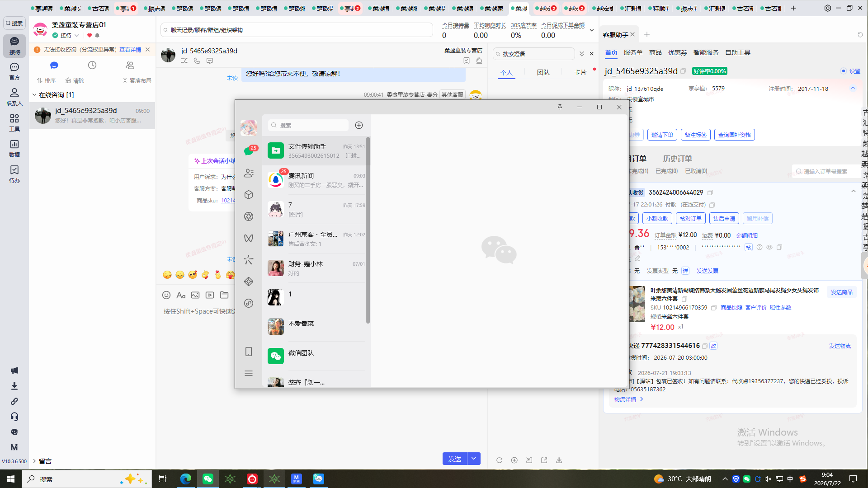This screenshot has height=488, width=868.
Task: Open WeChat contacts icon in sidebar
Action: click(249, 173)
